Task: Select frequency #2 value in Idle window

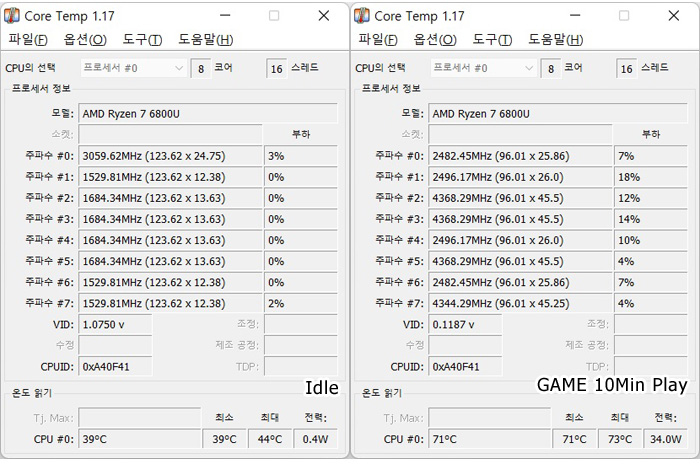Action: coord(171,198)
